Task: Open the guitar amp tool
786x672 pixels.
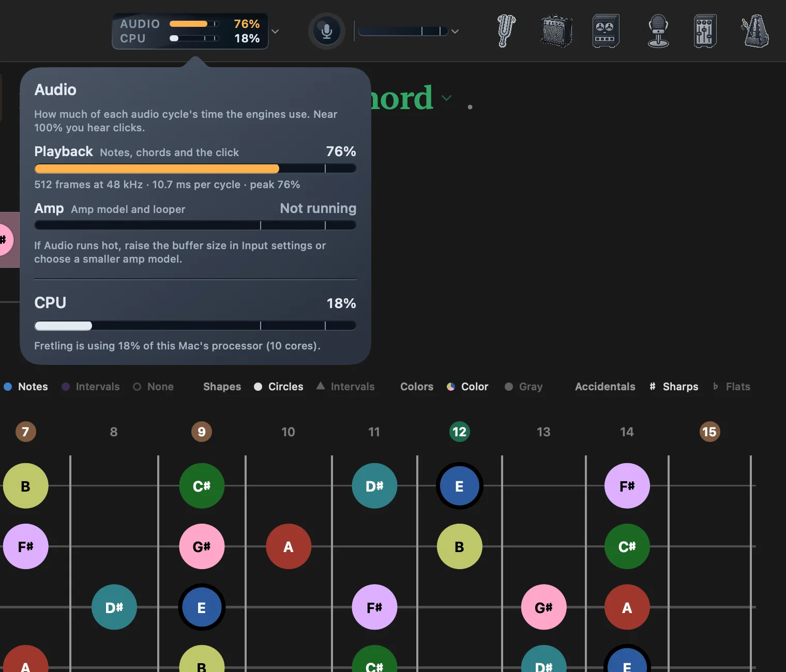Action: pyautogui.click(x=556, y=31)
